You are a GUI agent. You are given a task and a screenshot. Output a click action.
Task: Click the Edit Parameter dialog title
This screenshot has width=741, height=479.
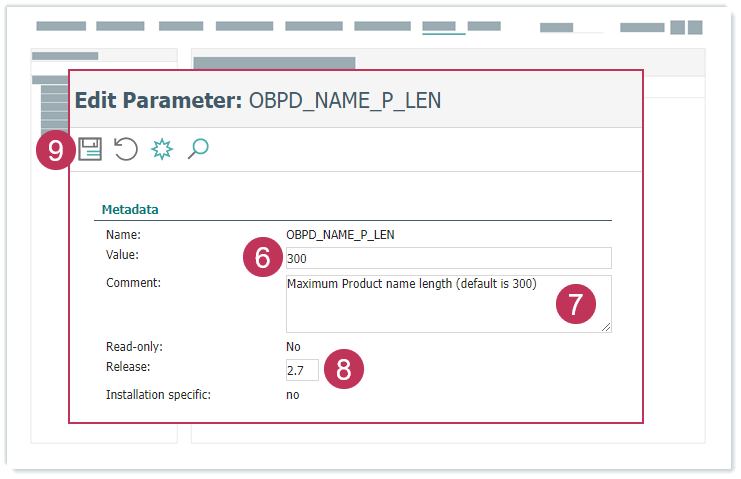(258, 101)
